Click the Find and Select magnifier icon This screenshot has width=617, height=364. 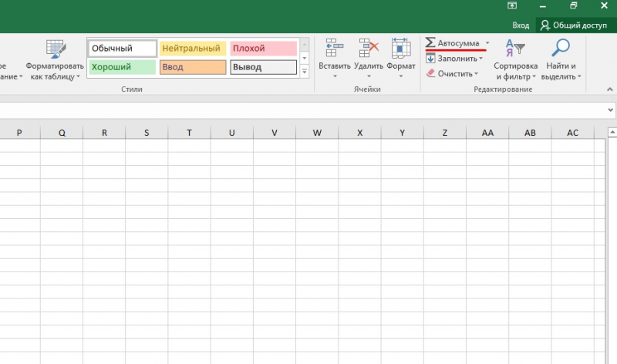pos(561,48)
